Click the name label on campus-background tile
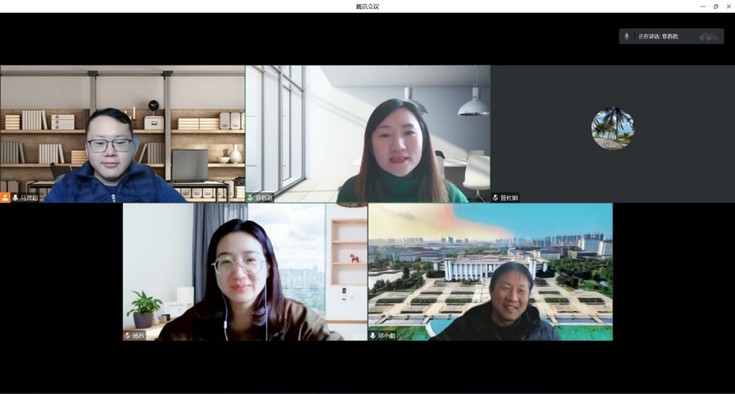The width and height of the screenshot is (735, 394). point(387,336)
